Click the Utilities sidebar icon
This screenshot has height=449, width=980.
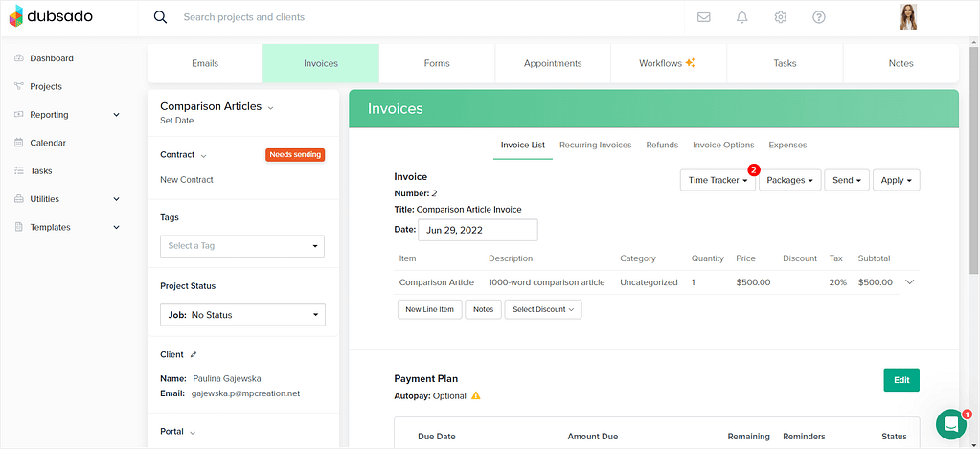tap(18, 198)
